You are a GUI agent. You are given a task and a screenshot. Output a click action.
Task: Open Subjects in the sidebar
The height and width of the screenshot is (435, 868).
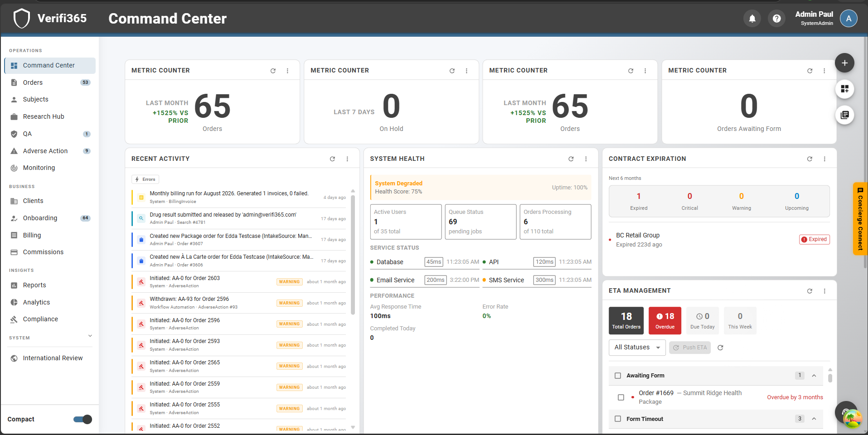50,100
